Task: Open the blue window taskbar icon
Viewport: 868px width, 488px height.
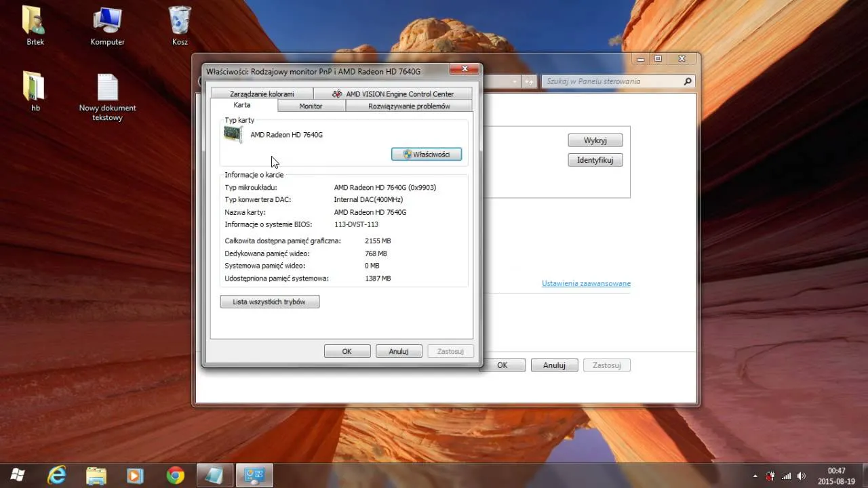Action: (214, 475)
